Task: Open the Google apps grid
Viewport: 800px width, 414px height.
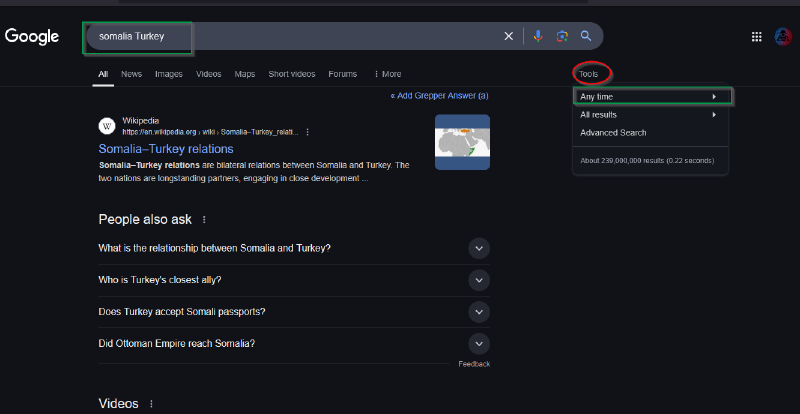Action: pos(756,37)
